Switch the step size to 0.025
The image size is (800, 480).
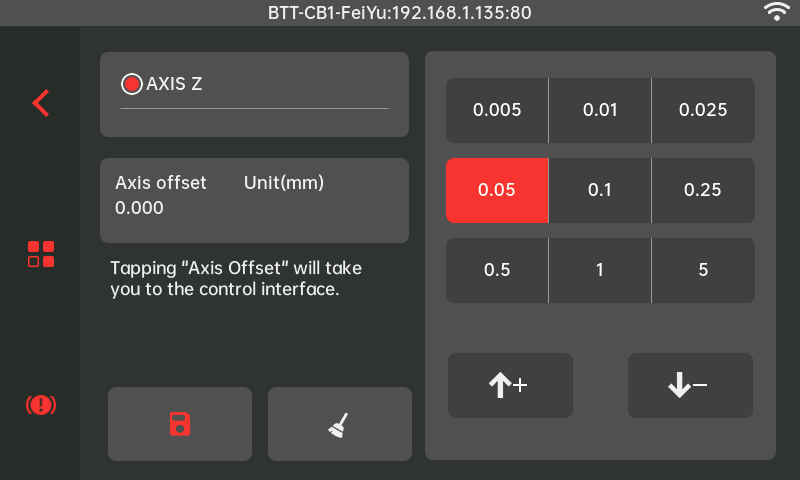coord(703,110)
